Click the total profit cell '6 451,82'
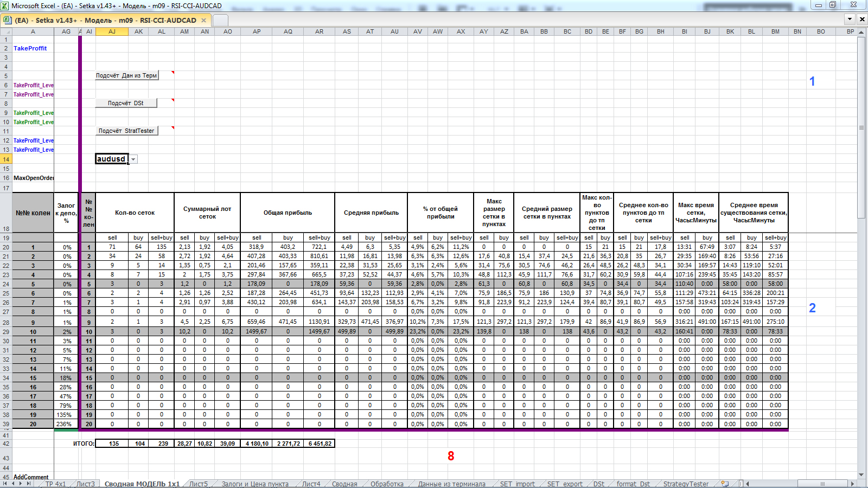The height and width of the screenshot is (488, 868). 320,444
